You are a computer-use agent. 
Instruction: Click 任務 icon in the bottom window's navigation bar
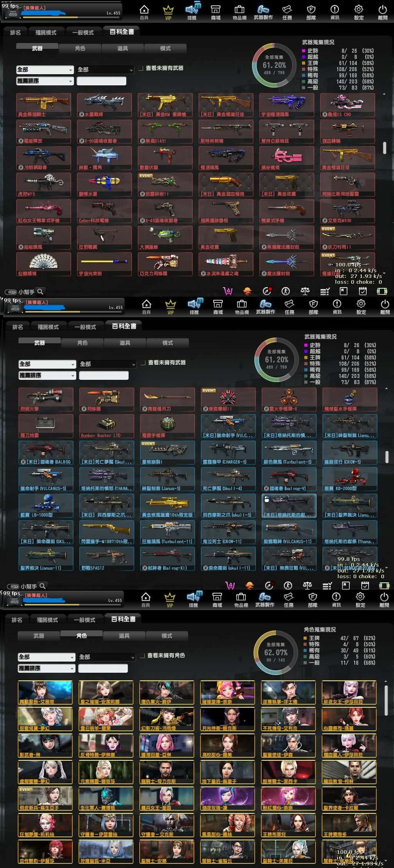289,599
